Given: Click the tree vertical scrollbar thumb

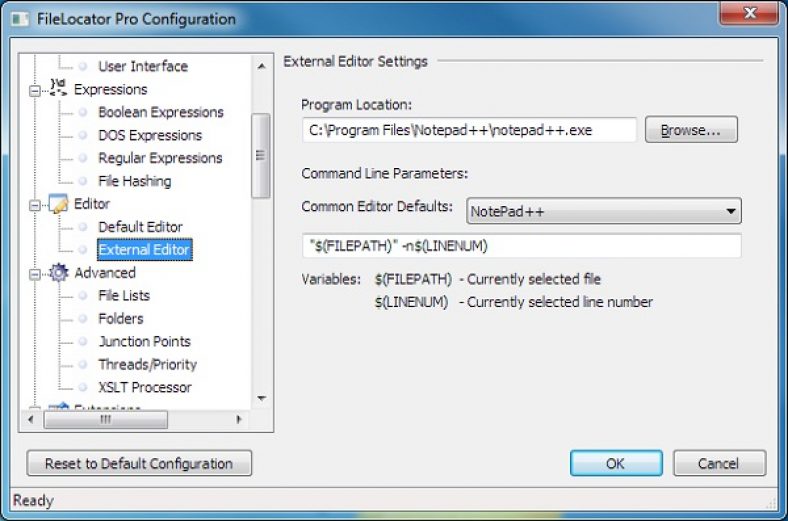Looking at the screenshot, I should pyautogui.click(x=260, y=156).
